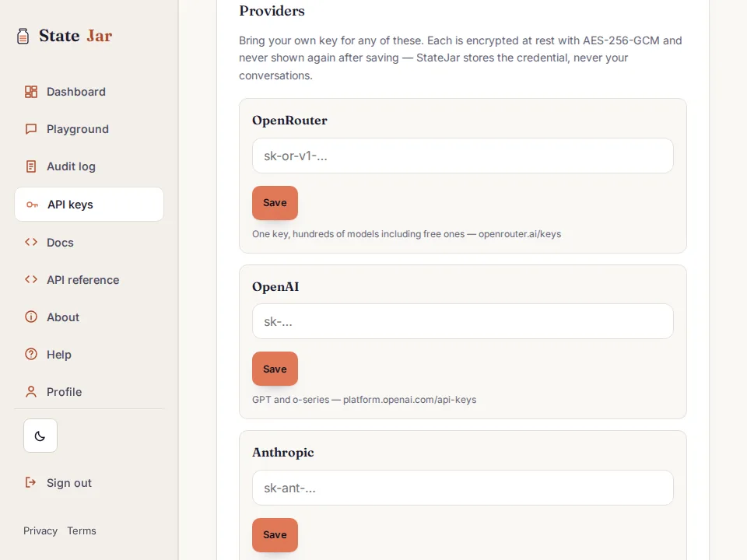
Task: Open the About page label
Action: [x=63, y=317]
